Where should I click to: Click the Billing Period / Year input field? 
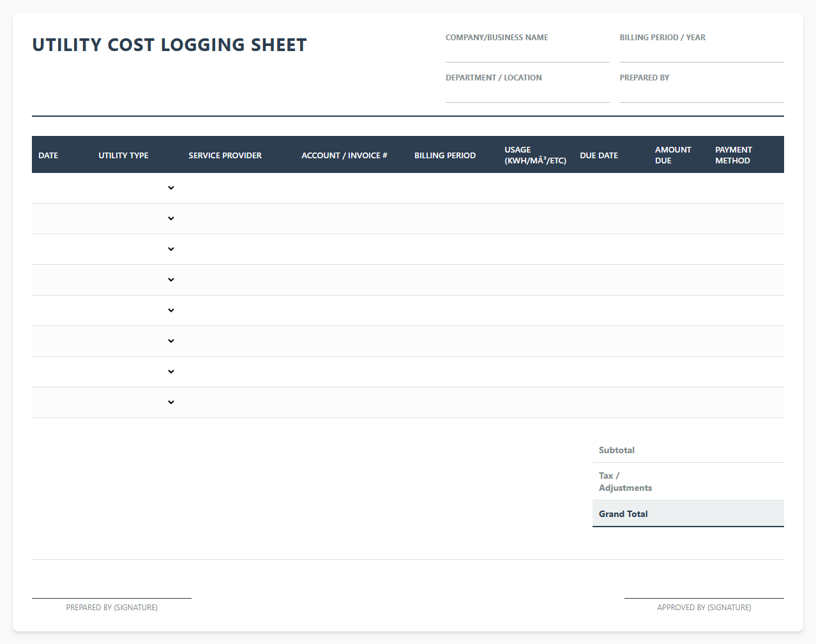pyautogui.click(x=702, y=54)
